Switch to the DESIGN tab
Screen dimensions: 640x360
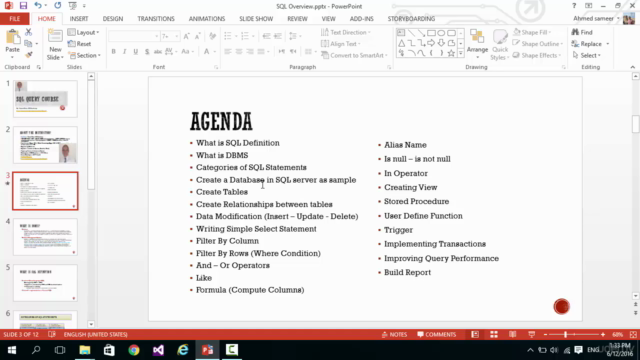coord(113,19)
